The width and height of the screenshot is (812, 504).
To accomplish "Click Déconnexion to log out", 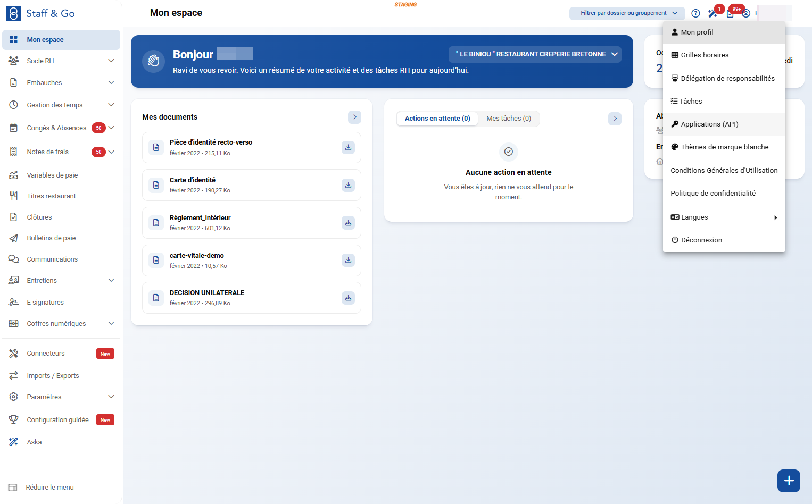I will click(x=724, y=240).
